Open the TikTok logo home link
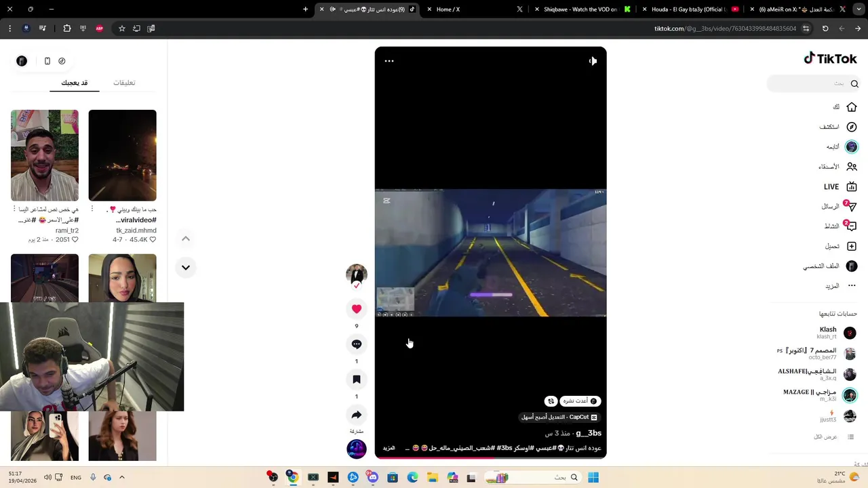 point(831,59)
